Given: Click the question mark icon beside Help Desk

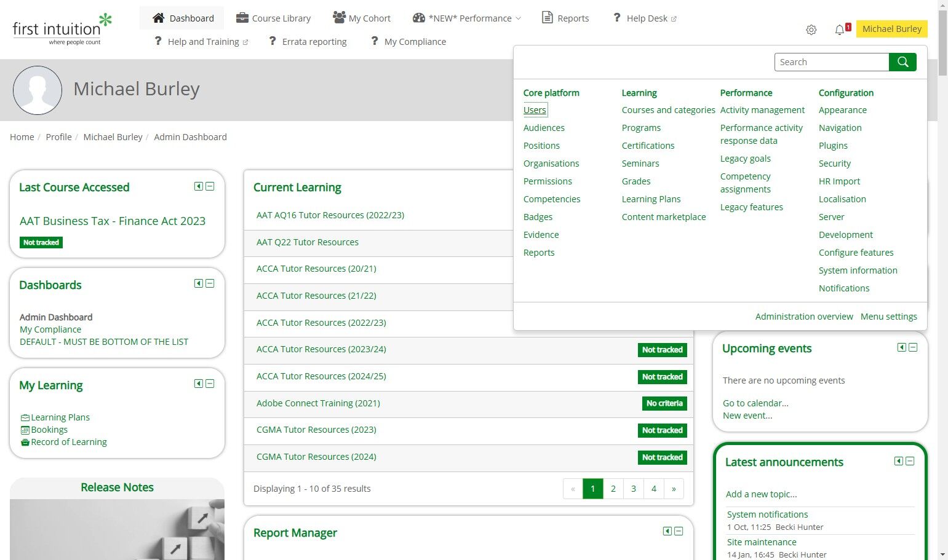Looking at the screenshot, I should click(617, 18).
